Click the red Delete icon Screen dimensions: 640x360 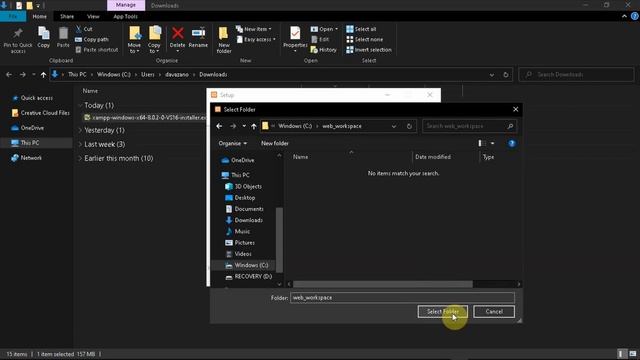178,33
